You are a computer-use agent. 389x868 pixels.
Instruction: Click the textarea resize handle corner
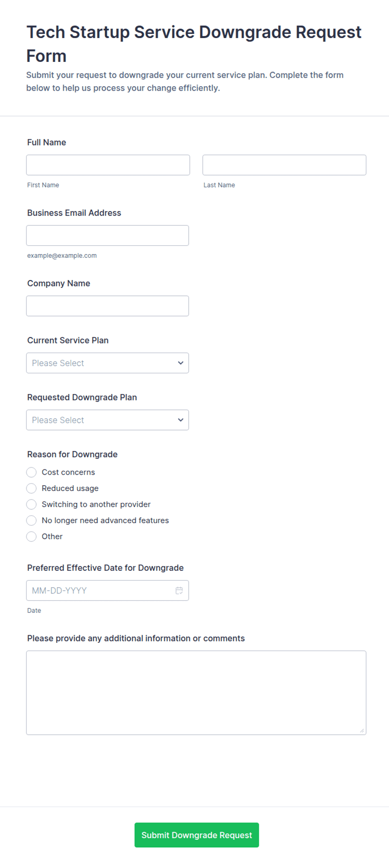(362, 730)
